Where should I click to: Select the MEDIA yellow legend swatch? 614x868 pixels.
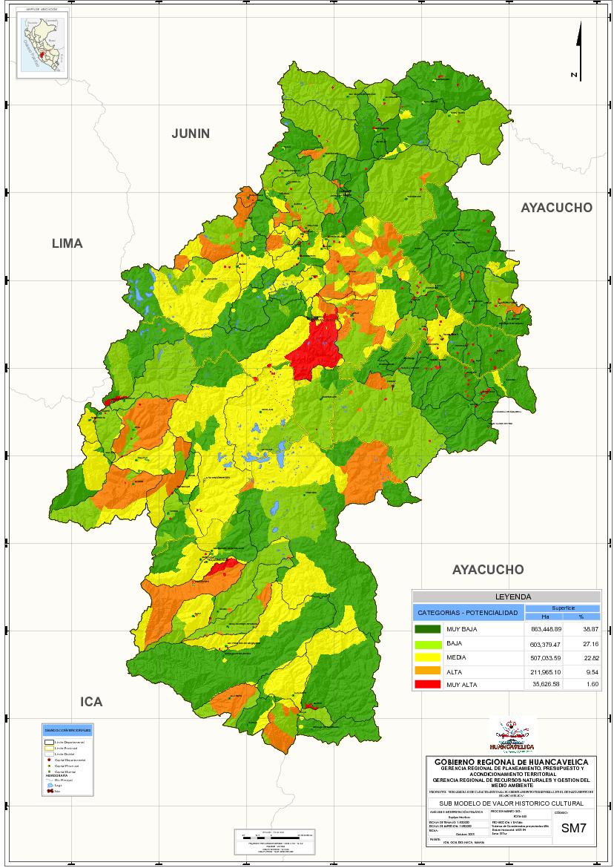[428, 657]
